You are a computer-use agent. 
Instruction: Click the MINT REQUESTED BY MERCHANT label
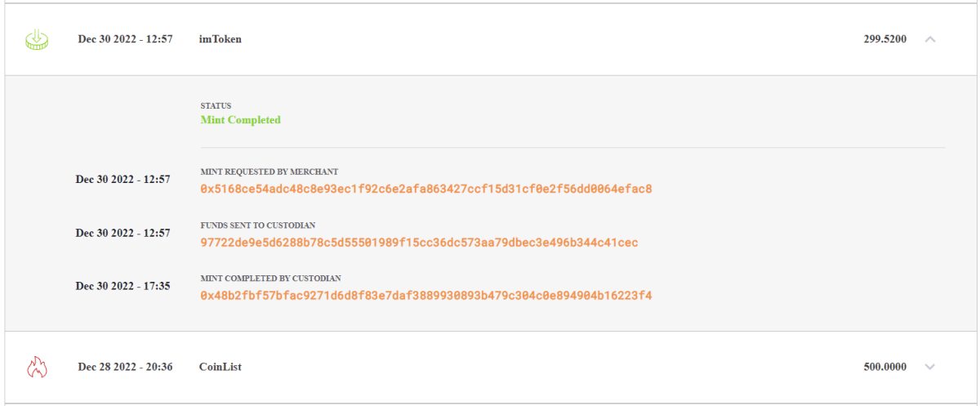click(269, 172)
